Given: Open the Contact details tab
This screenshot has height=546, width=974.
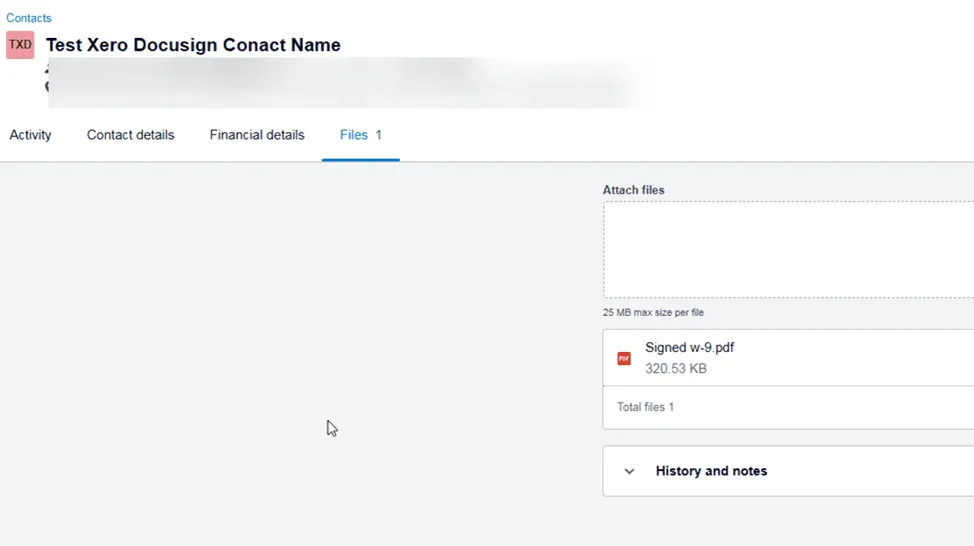Looking at the screenshot, I should click(130, 135).
